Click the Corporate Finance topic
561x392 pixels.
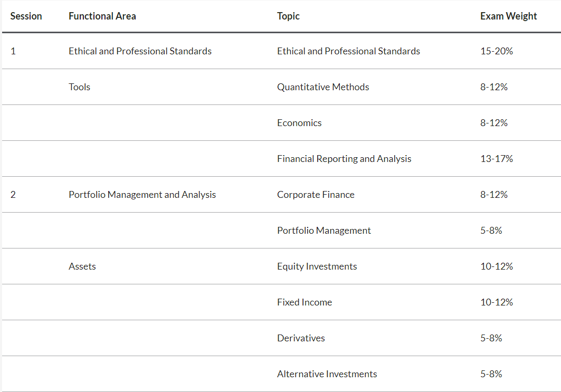click(316, 195)
